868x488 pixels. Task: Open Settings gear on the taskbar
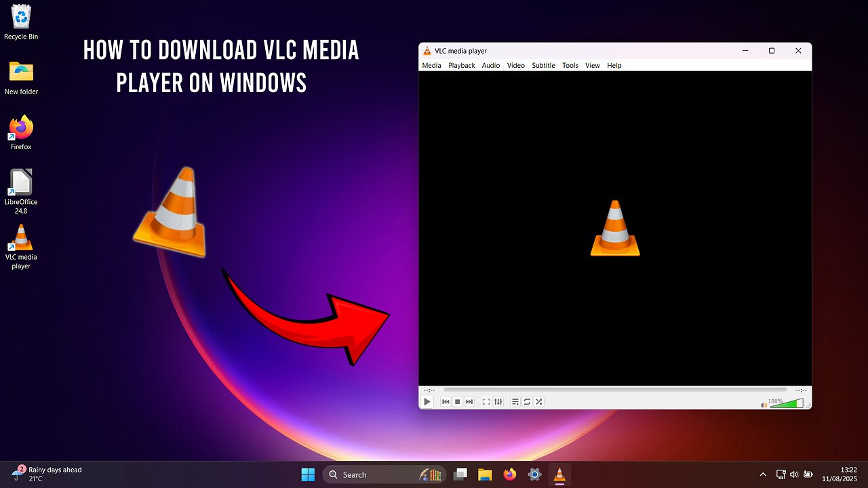click(534, 474)
